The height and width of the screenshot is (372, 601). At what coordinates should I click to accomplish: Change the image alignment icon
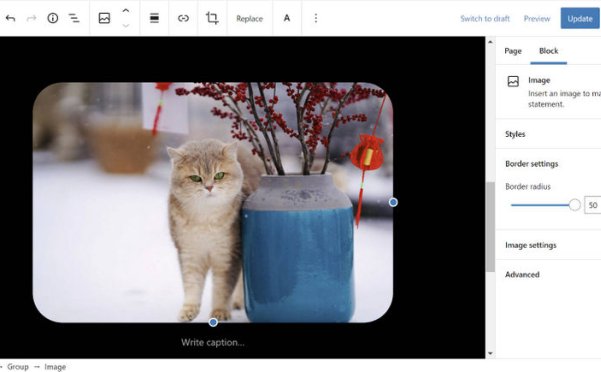pyautogui.click(x=154, y=18)
